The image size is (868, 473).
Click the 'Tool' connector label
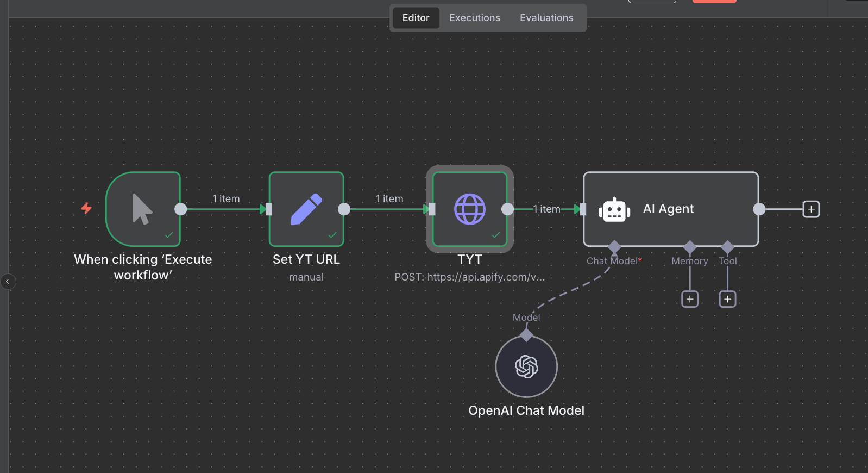click(728, 261)
